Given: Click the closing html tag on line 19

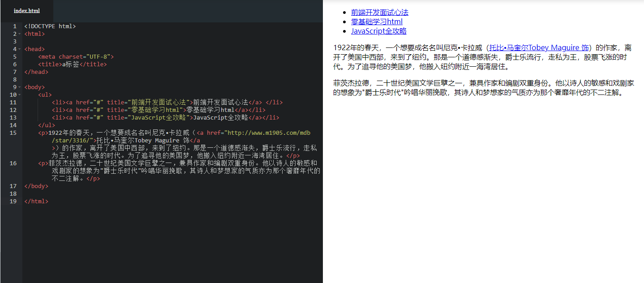Looking at the screenshot, I should [36, 201].
